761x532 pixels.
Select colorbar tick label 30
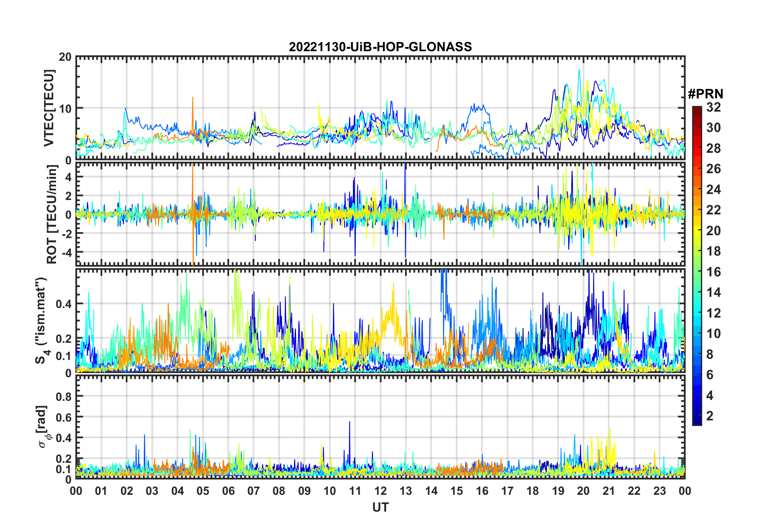click(713, 128)
